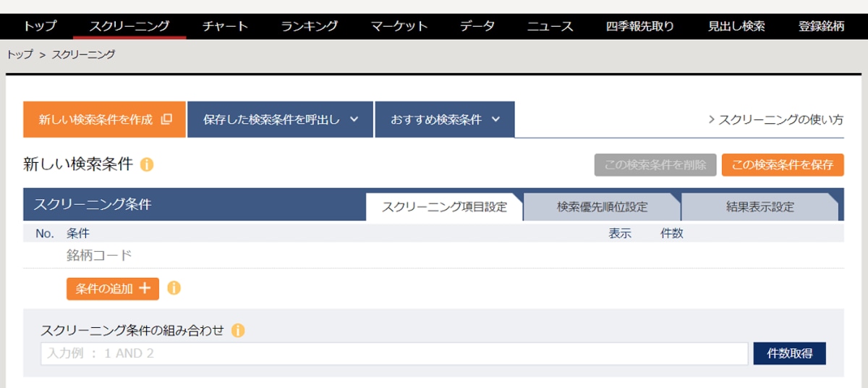Image resolution: width=868 pixels, height=388 pixels.
Task: Expand おすすめ検索条件 dropdown
Action: tap(444, 119)
